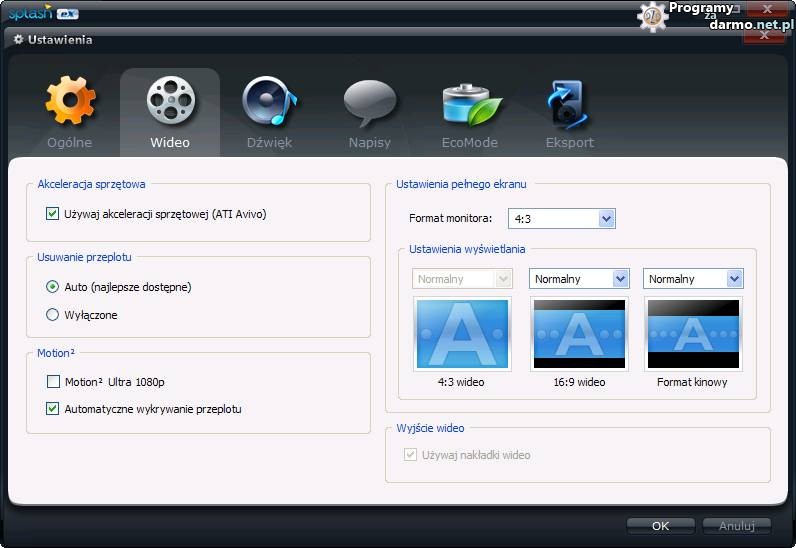Open the Ogólne gear icon settings
Image resolution: width=796 pixels, height=548 pixels.
70,103
